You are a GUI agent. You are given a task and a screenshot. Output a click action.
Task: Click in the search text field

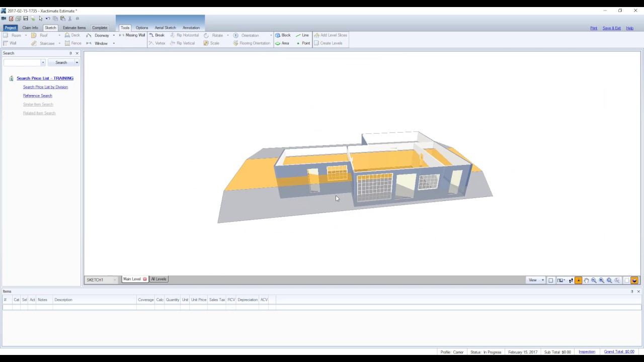pos(22,62)
